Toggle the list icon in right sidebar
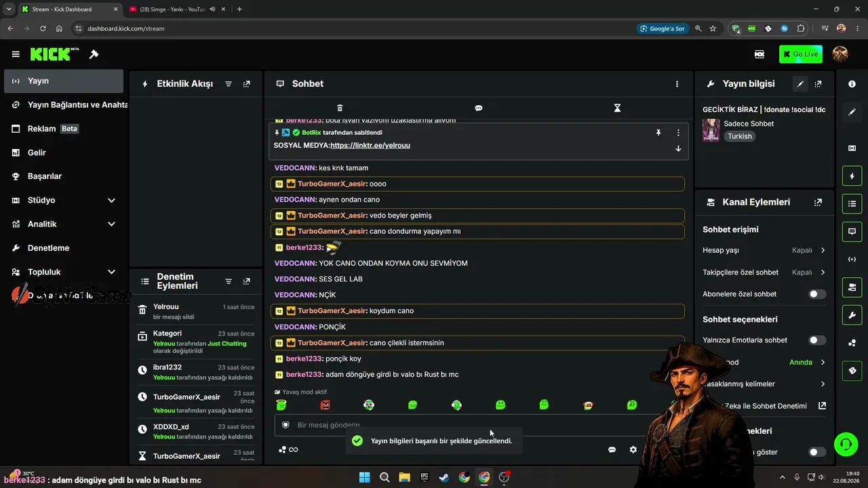Viewport: 868px width, 488px height. click(852, 203)
